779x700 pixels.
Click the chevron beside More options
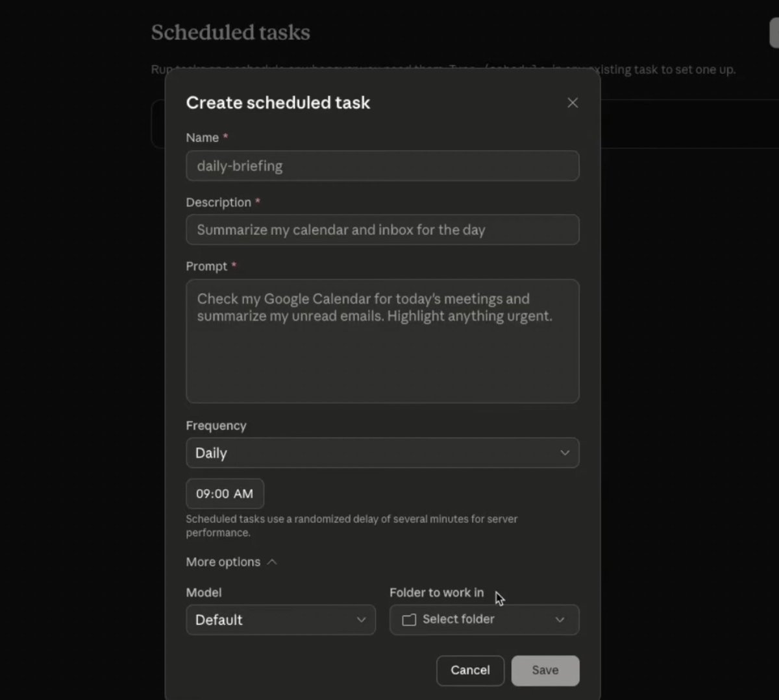pyautogui.click(x=272, y=562)
